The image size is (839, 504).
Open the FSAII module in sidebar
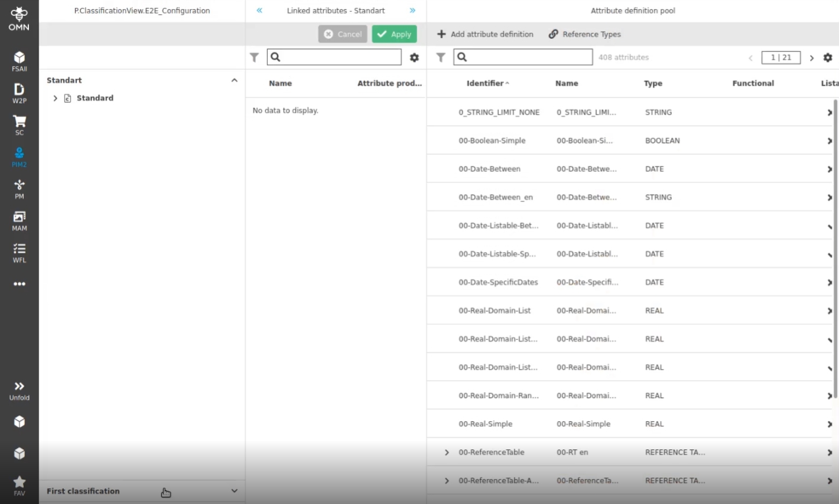[19, 61]
